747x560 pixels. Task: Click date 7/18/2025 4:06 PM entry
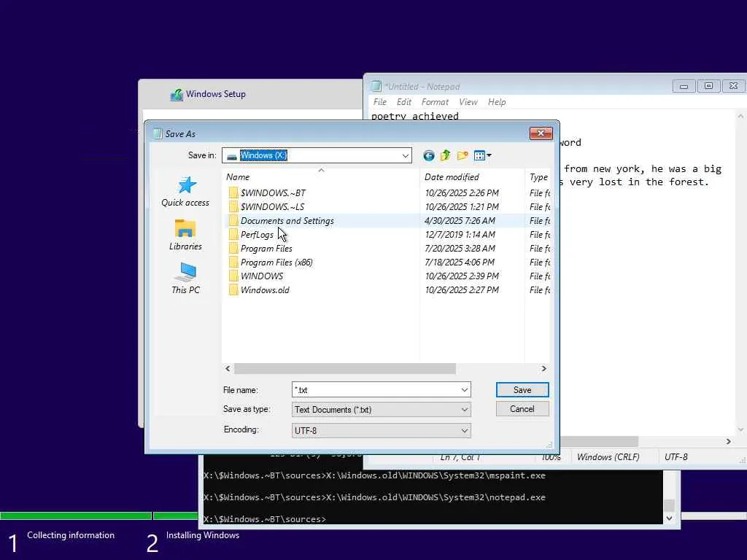460,262
